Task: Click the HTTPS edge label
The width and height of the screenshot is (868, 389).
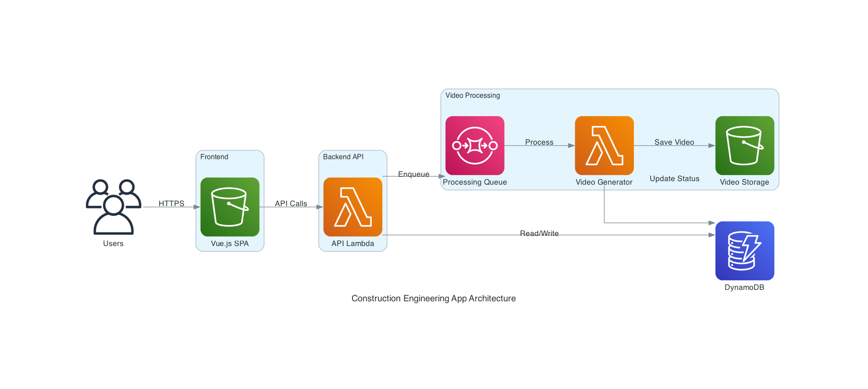Action: (x=171, y=203)
